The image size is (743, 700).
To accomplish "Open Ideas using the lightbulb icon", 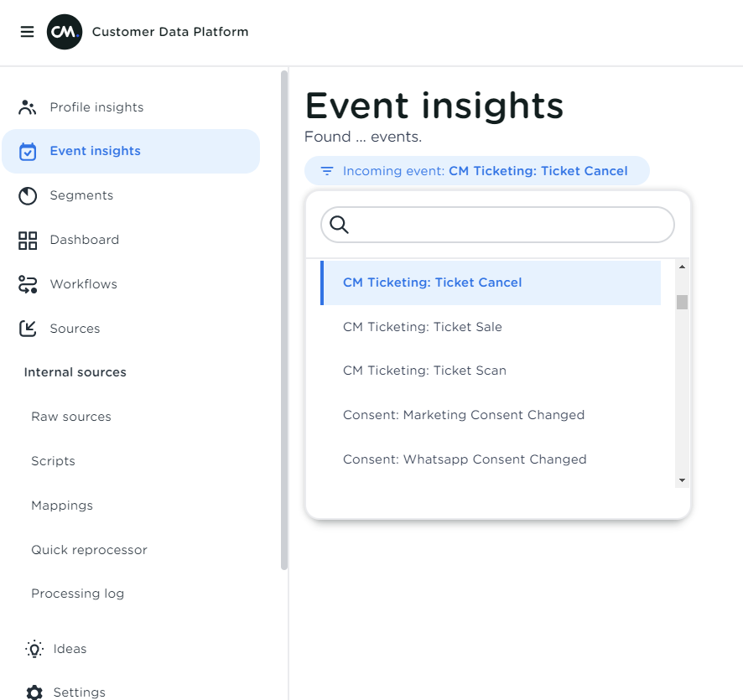I will (34, 648).
